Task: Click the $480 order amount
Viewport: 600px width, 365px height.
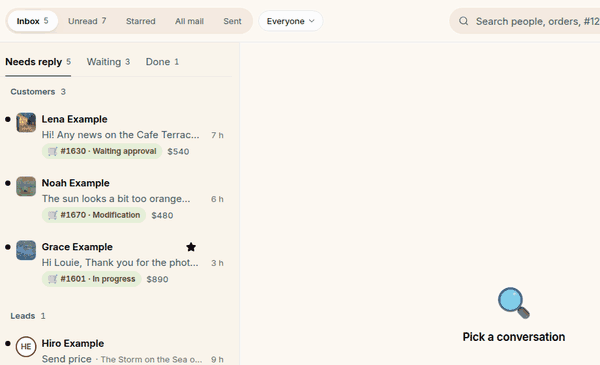Action: click(162, 215)
